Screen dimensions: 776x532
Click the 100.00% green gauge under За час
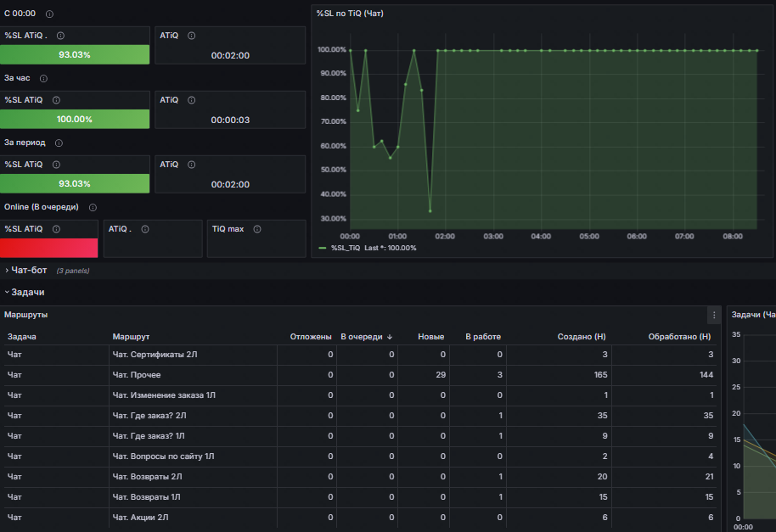pyautogui.click(x=75, y=119)
